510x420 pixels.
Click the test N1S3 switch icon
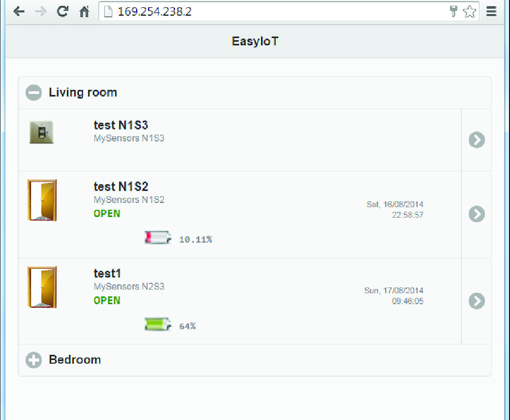click(41, 132)
